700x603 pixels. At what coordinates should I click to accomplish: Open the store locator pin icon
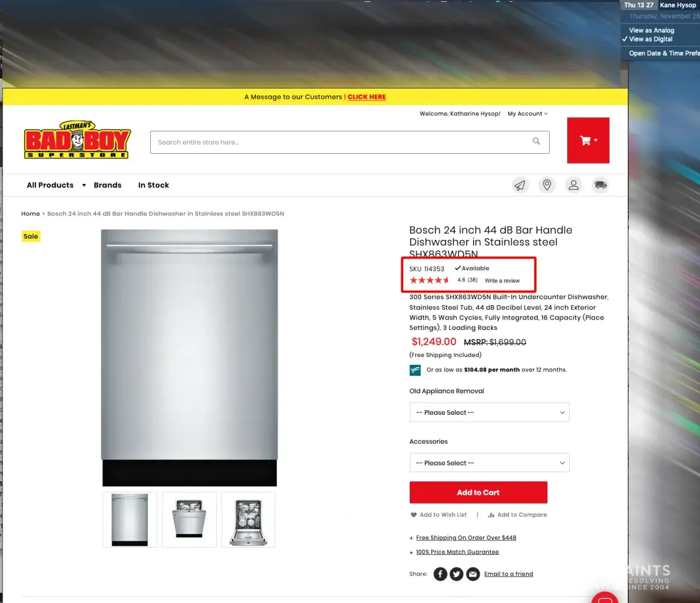[x=547, y=185]
